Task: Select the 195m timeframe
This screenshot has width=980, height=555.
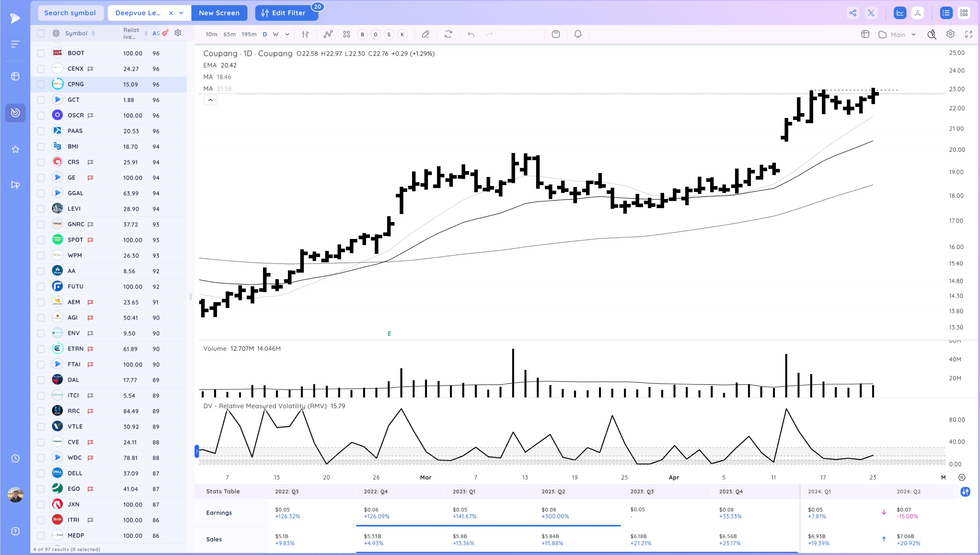Action: point(249,34)
